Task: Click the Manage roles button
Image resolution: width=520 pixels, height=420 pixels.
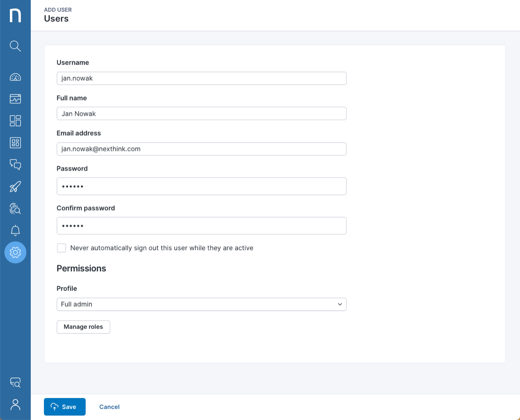Action: (x=83, y=327)
